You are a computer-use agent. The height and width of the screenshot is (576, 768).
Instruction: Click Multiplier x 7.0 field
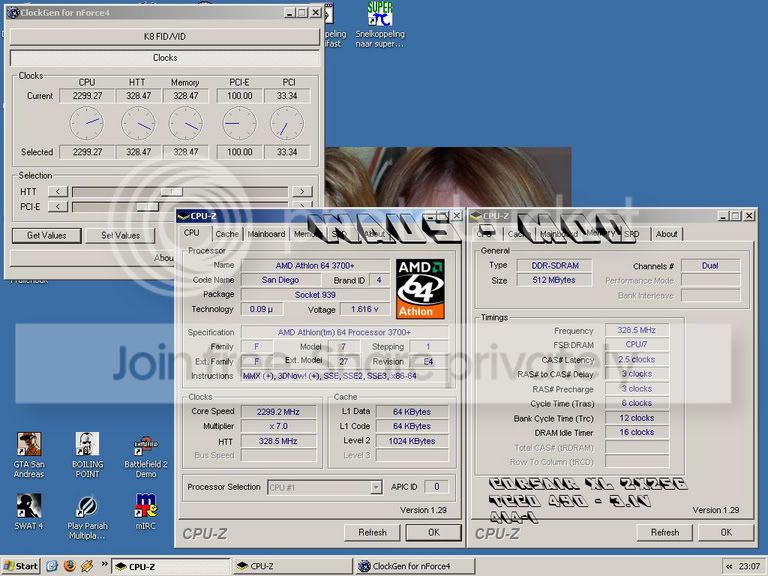coord(278,427)
